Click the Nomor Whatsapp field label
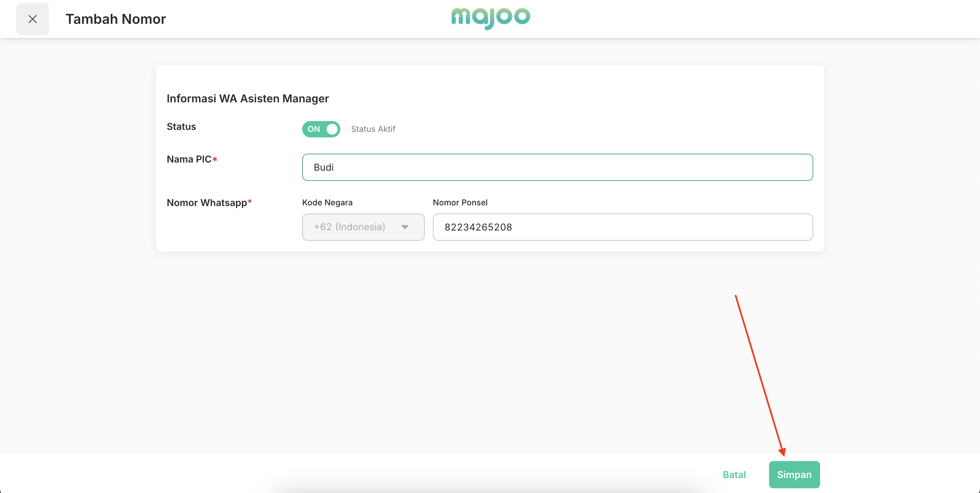This screenshot has width=980, height=493. (207, 203)
